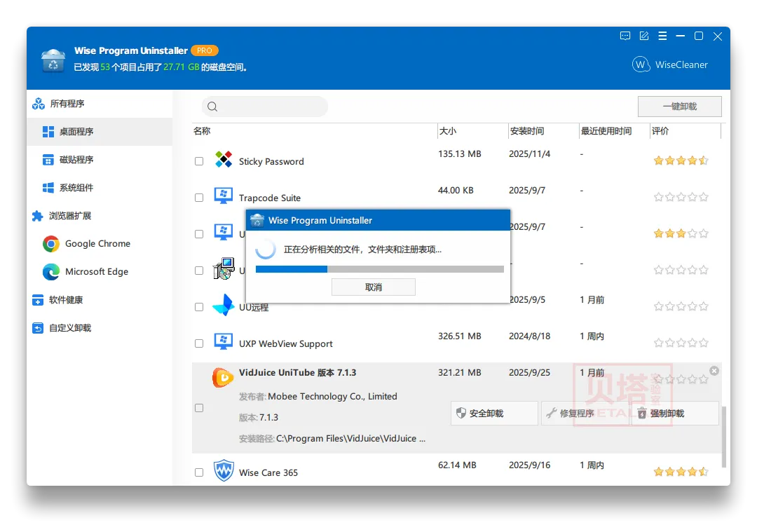
Task: Click the 326.51 MB size value
Action: [x=460, y=336]
